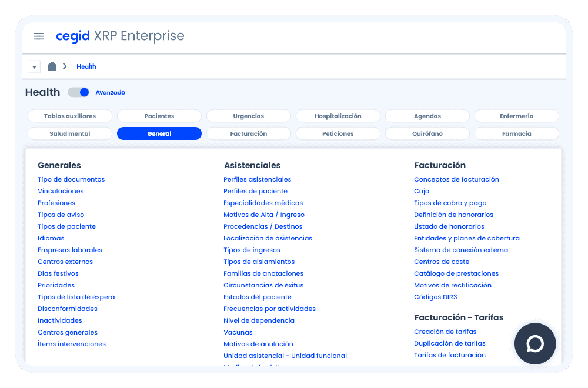Click the breadcrumb chevron next to home

[65, 66]
